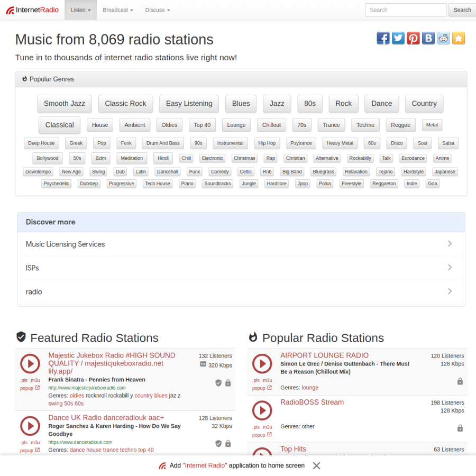Play Majestic Jukebox Radio station

click(30, 363)
